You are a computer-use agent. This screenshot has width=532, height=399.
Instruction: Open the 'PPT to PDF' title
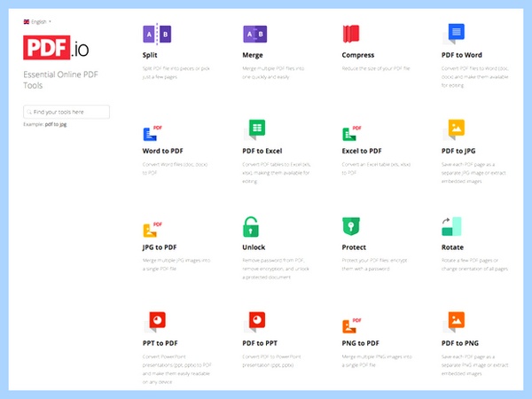coord(160,343)
